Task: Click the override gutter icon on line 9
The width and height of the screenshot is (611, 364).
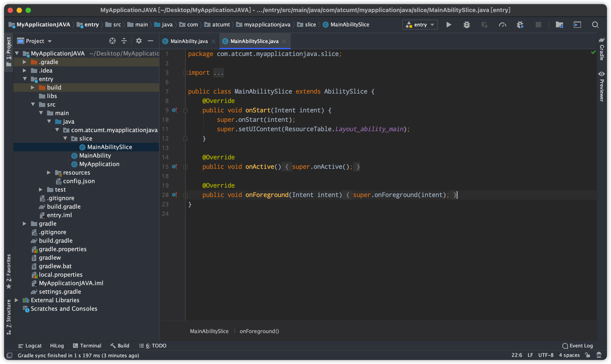Action: coord(174,110)
